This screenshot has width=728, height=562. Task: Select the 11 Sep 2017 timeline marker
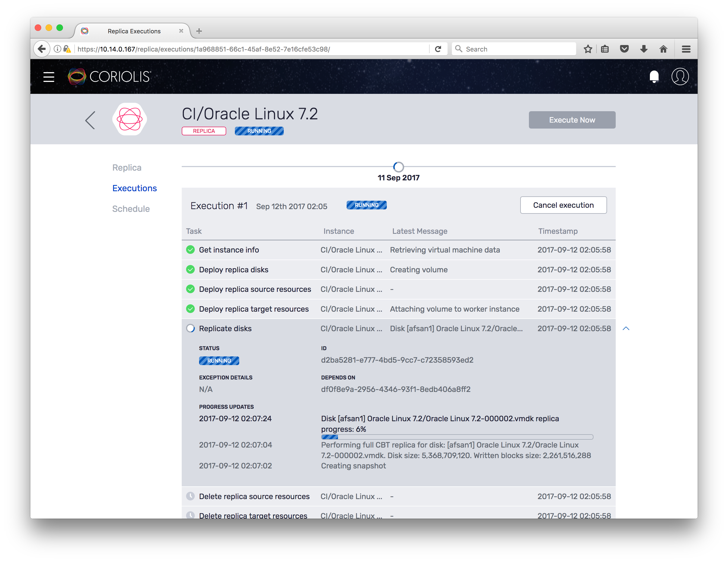398,167
